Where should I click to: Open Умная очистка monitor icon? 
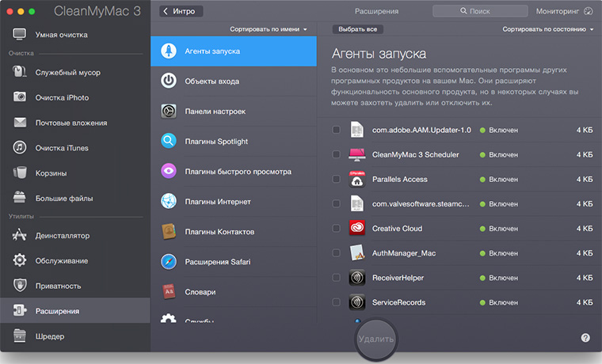(x=19, y=35)
